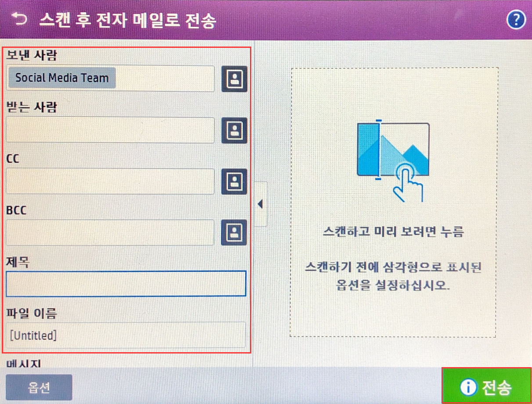Tap the 제목 label
The width and height of the screenshot is (532, 404).
click(18, 262)
